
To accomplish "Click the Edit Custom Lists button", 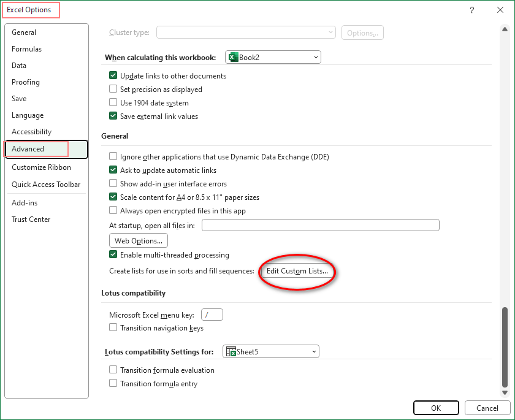I will tap(297, 271).
